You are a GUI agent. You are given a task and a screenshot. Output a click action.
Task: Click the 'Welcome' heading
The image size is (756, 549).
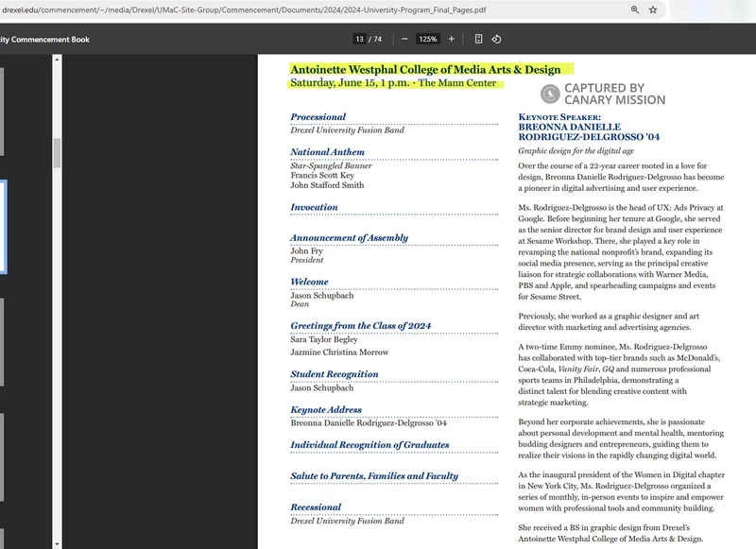pyautogui.click(x=309, y=282)
